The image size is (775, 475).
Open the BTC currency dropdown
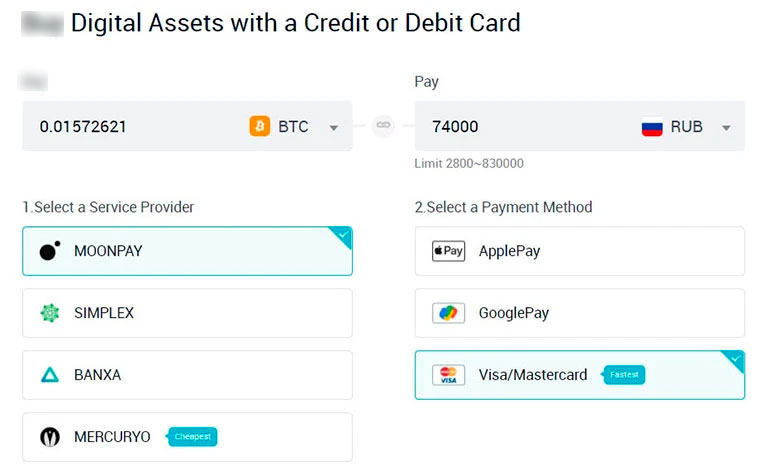tap(334, 128)
